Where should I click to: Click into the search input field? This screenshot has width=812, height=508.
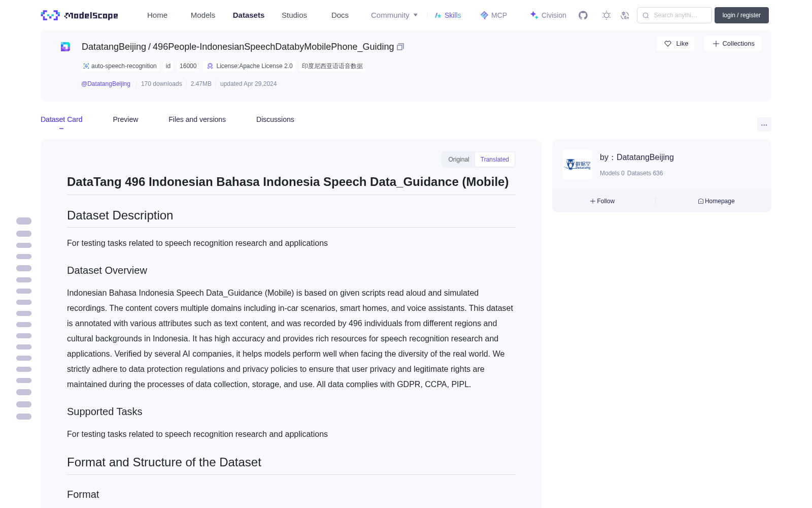coord(674,15)
